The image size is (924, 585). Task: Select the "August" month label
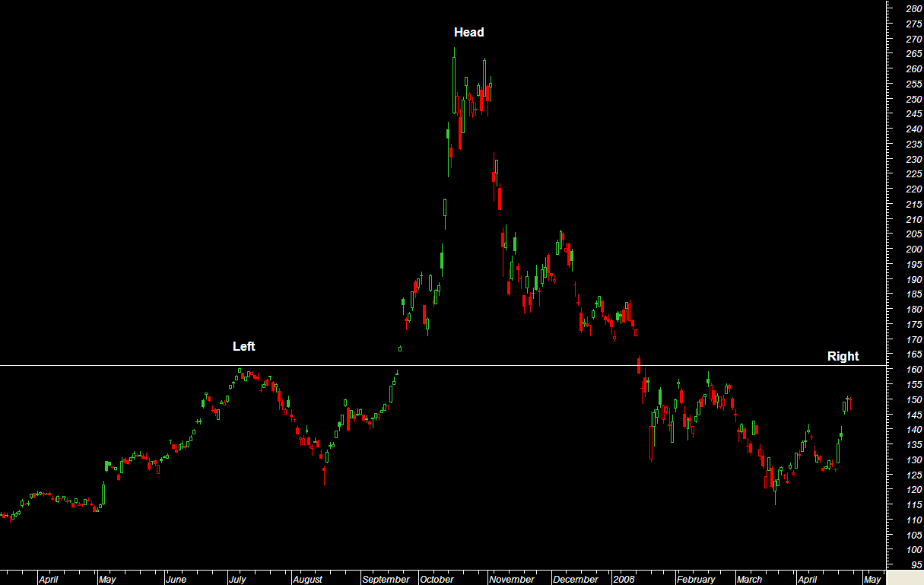[x=308, y=579]
